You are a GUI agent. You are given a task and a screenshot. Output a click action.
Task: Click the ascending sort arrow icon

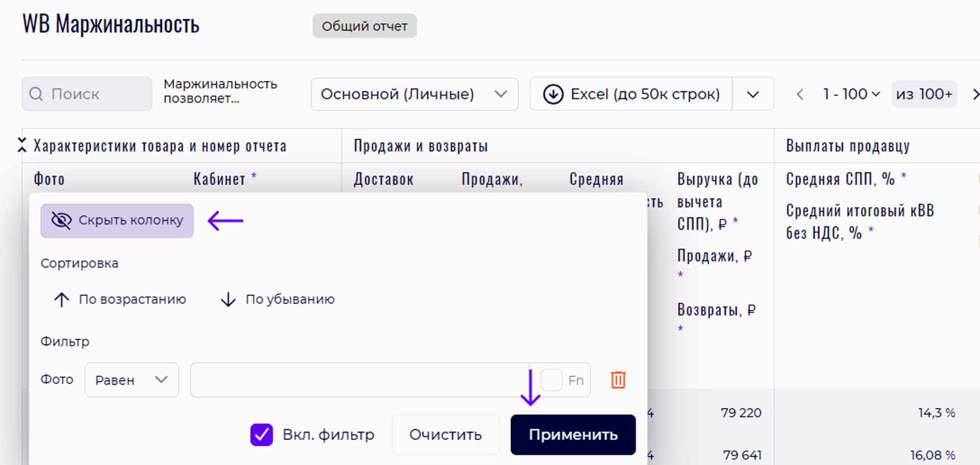coord(62,299)
